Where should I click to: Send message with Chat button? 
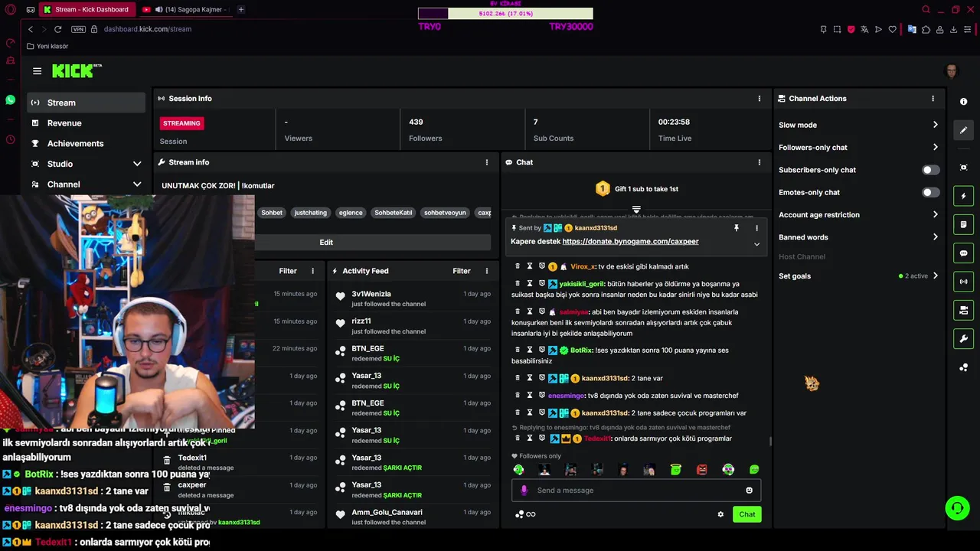(746, 514)
